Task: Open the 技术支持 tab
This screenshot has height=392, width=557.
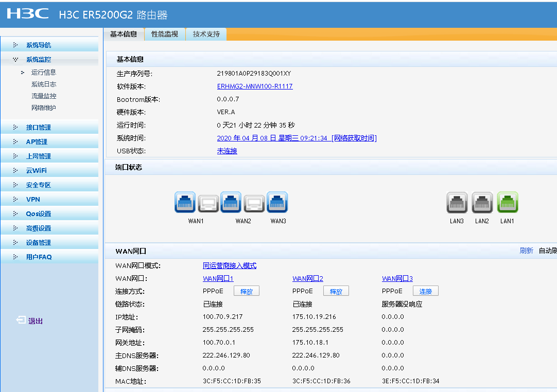Action: [206, 34]
